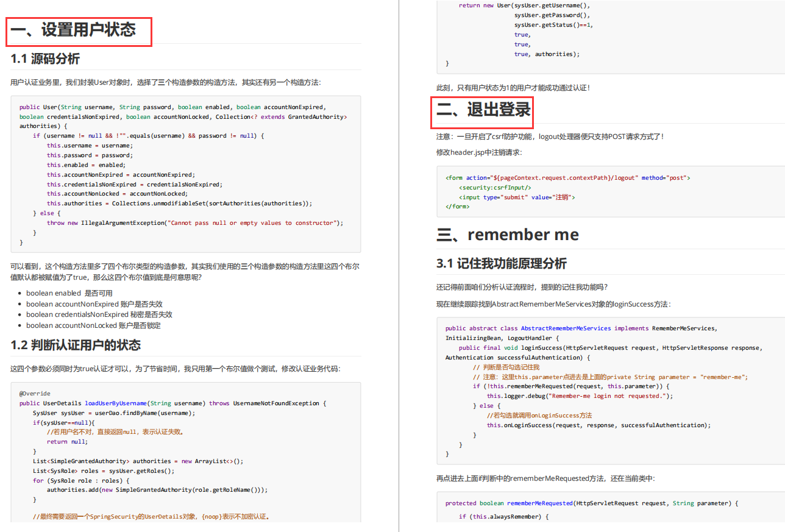Click the form action logout code line

pos(567,178)
